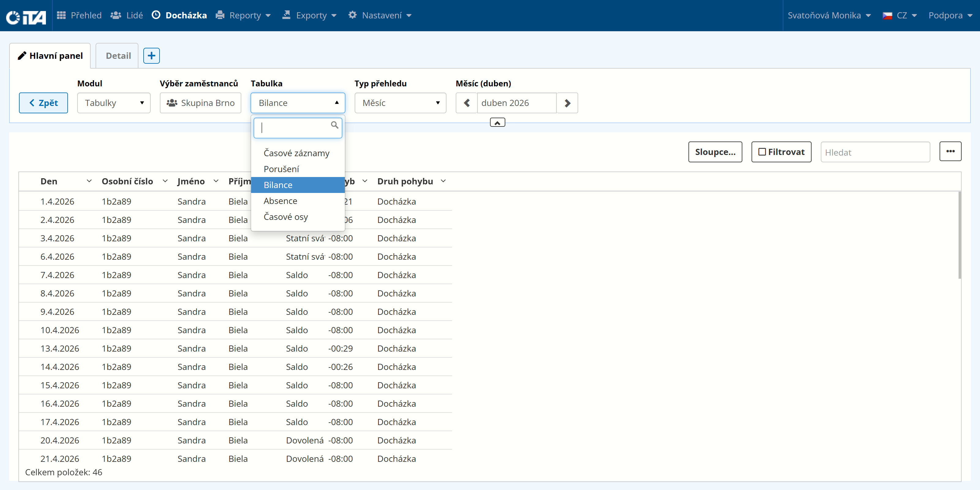Screen dimensions: 980x490
Task: Click the Sloupce... button
Action: tap(715, 152)
